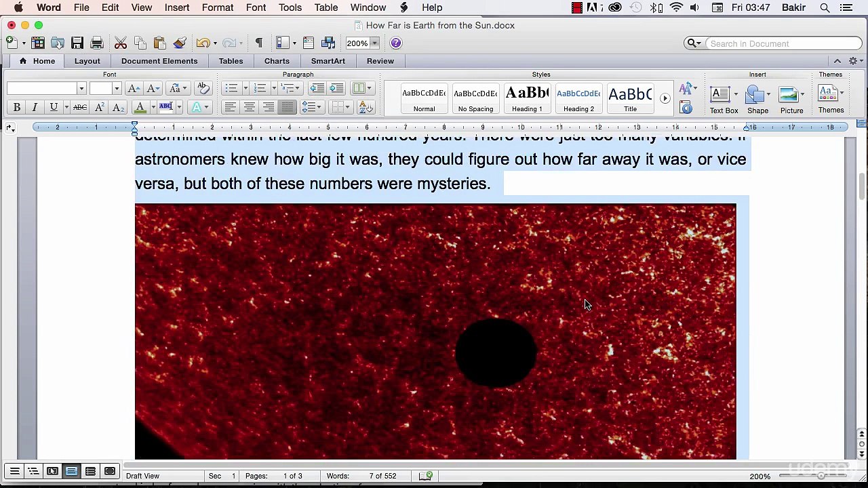Screen dimensions: 868x488
Task: Align text left
Action: click(231, 107)
